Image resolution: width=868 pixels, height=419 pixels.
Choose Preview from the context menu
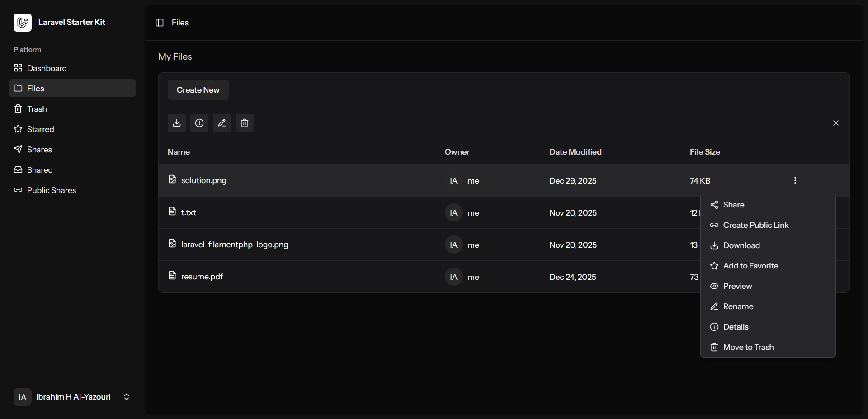(x=768, y=286)
